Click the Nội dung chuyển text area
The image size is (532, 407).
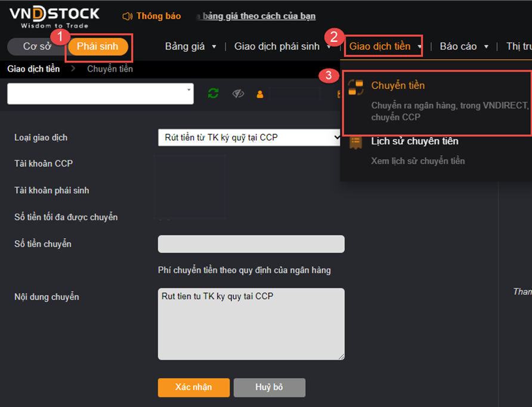coord(251,324)
